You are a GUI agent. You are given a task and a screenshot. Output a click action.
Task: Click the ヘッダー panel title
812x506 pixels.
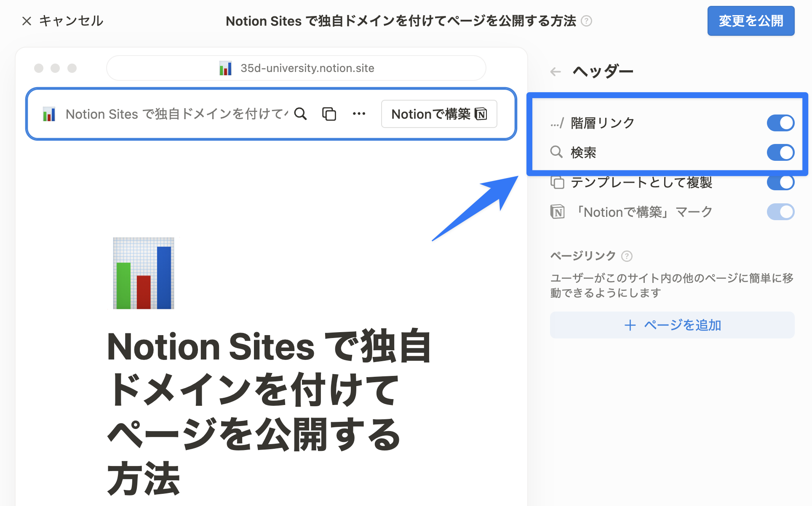coord(603,72)
